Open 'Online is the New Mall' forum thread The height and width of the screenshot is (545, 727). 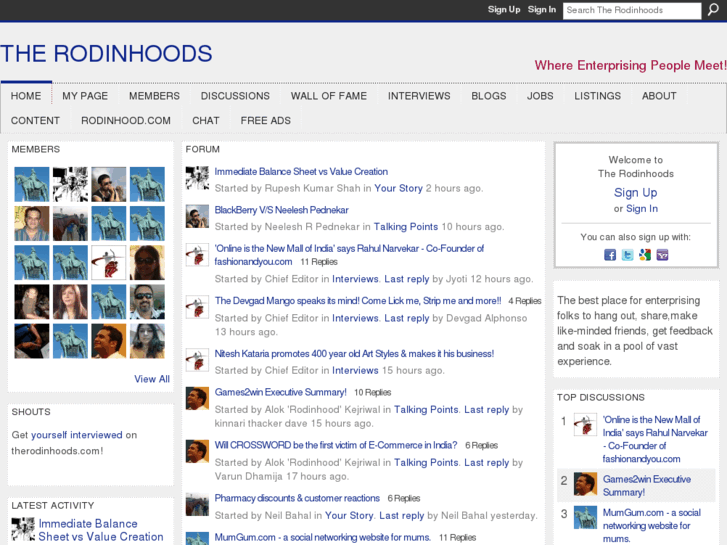point(349,255)
